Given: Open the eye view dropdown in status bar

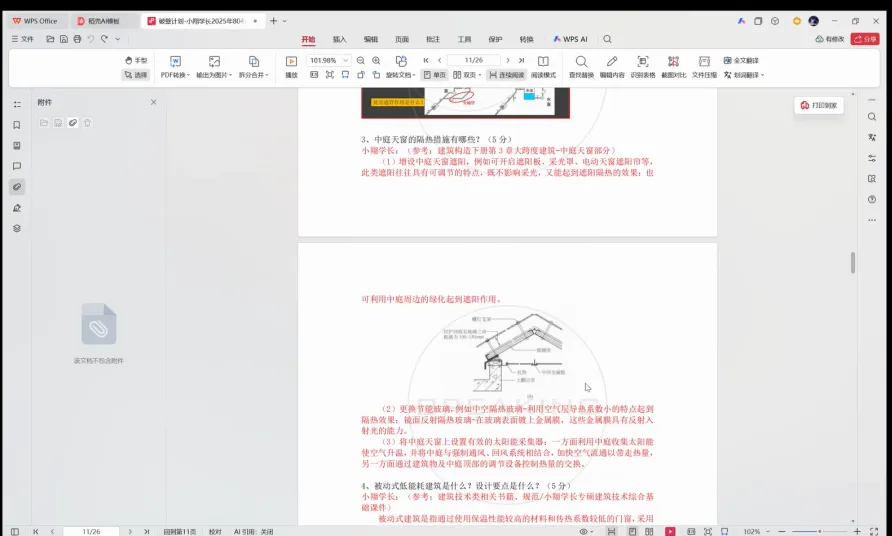Looking at the screenshot, I should tap(587, 531).
